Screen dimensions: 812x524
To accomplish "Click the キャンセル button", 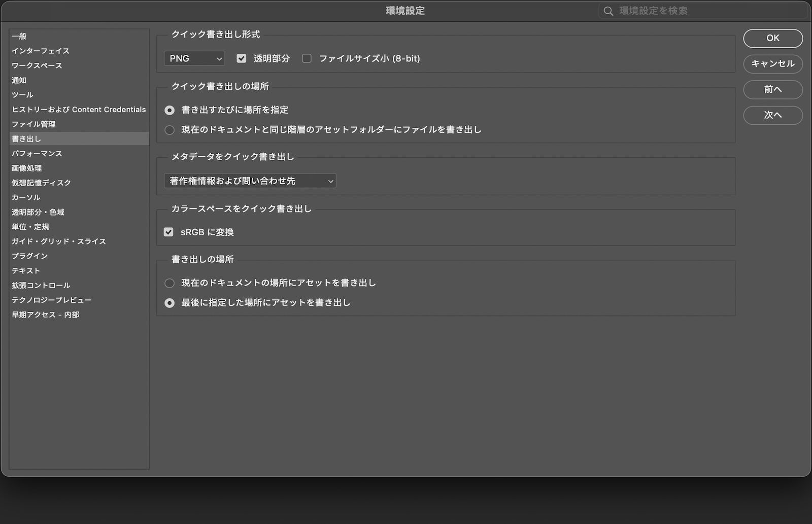I will (x=773, y=64).
